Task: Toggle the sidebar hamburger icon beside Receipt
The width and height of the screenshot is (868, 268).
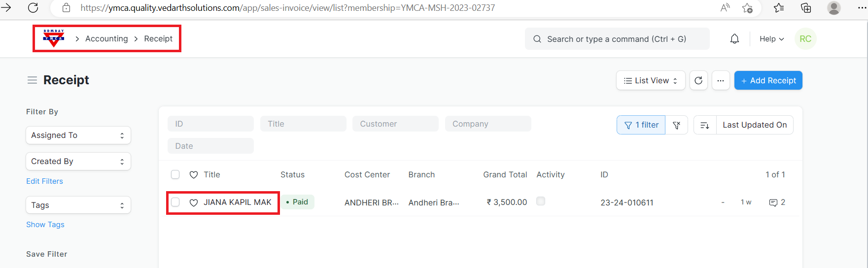Action: [32, 80]
